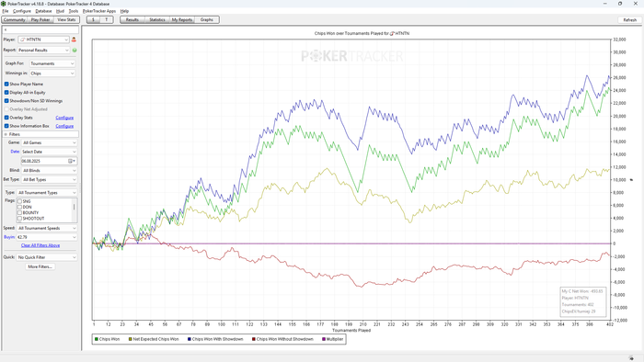Screen dimensions: 644x362
Task: Open the All Tournament Types dropdown
Action: tap(47, 193)
